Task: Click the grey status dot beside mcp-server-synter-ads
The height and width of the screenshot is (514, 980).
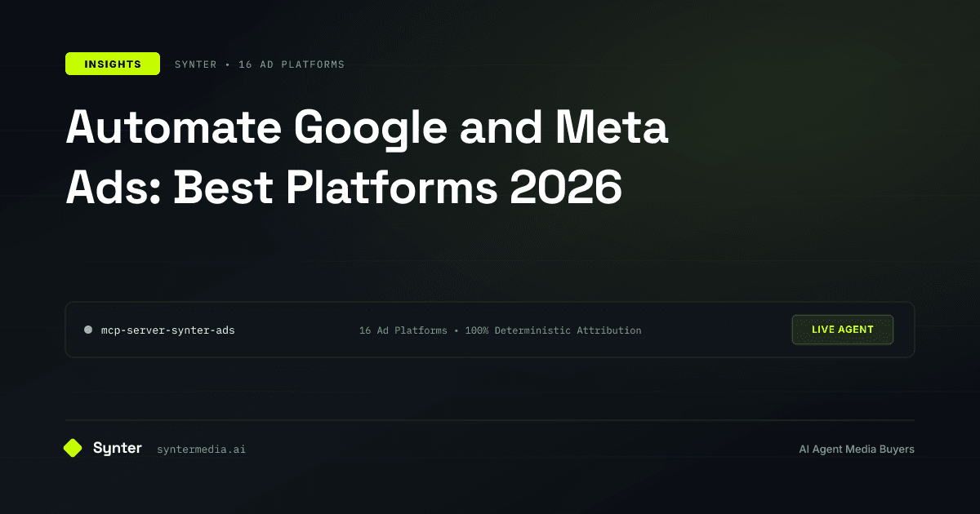Action: click(x=88, y=330)
